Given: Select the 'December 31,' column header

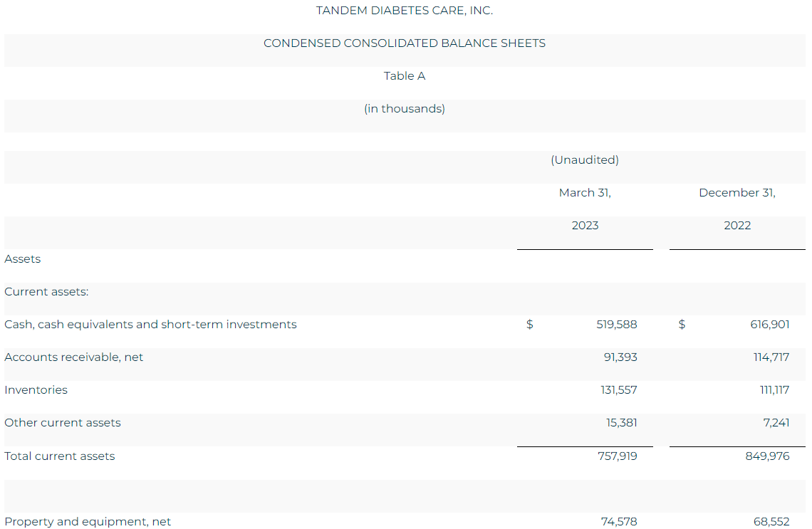Looking at the screenshot, I should pyautogui.click(x=737, y=192).
